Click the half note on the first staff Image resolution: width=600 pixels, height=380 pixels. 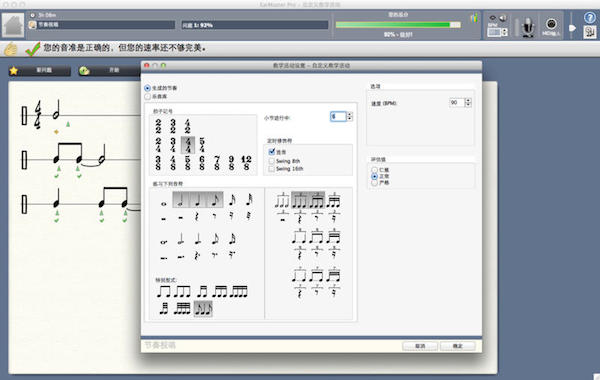tap(57, 110)
